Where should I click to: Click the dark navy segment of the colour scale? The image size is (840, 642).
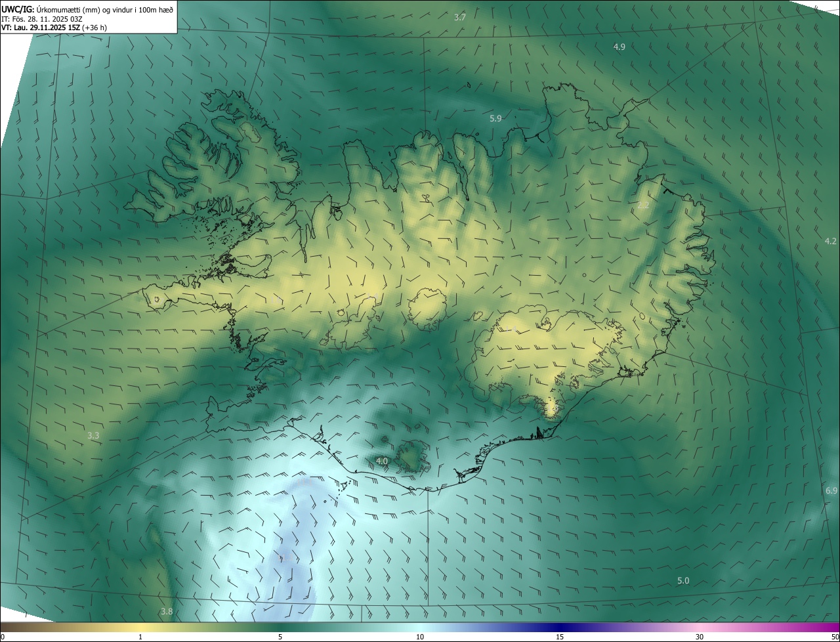click(x=560, y=627)
